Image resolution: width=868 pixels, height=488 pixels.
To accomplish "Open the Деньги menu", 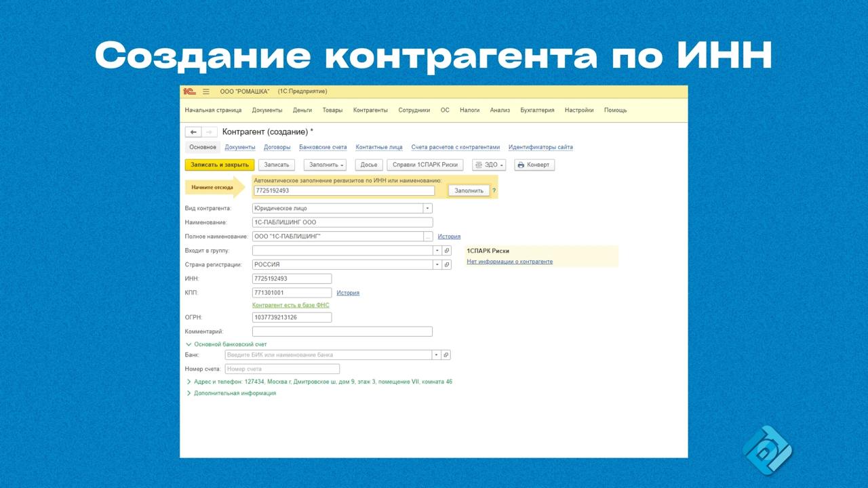I will [302, 110].
